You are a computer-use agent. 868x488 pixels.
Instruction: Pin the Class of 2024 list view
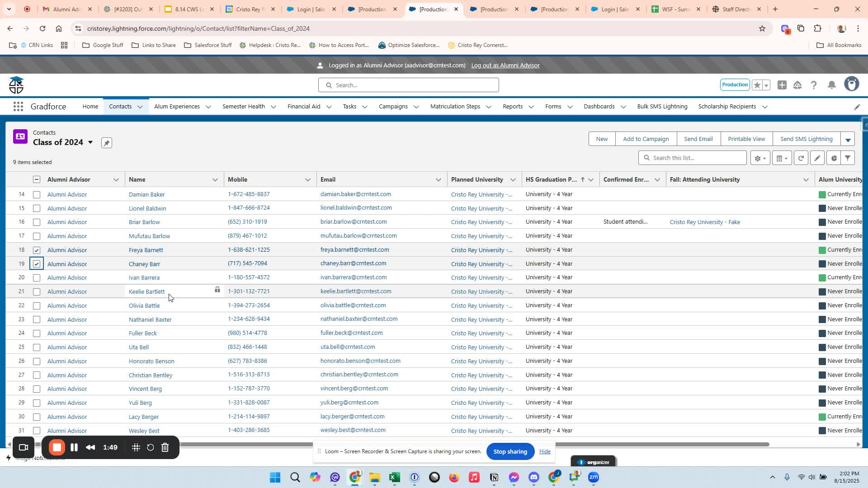tap(106, 143)
